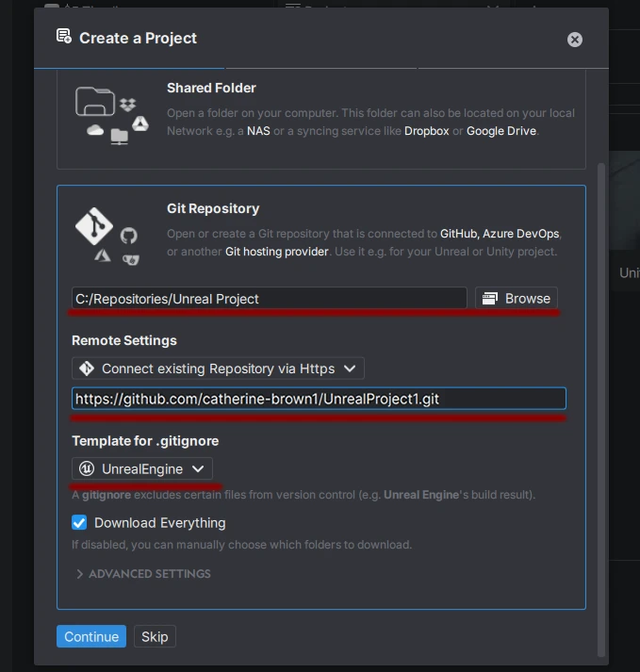
Task: Edit the C:/Repositories/Unreal Project path field
Action: click(x=270, y=298)
